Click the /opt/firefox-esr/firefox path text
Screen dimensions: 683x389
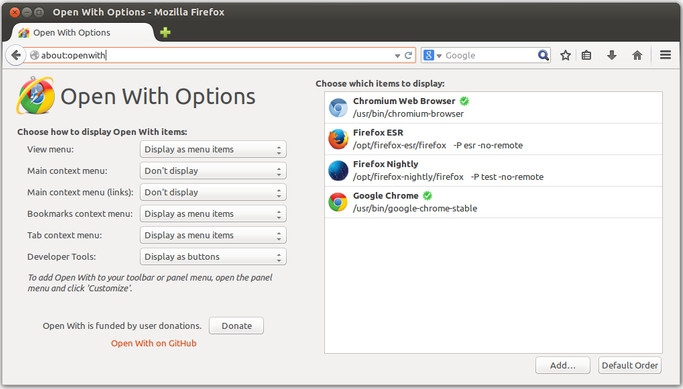[399, 145]
